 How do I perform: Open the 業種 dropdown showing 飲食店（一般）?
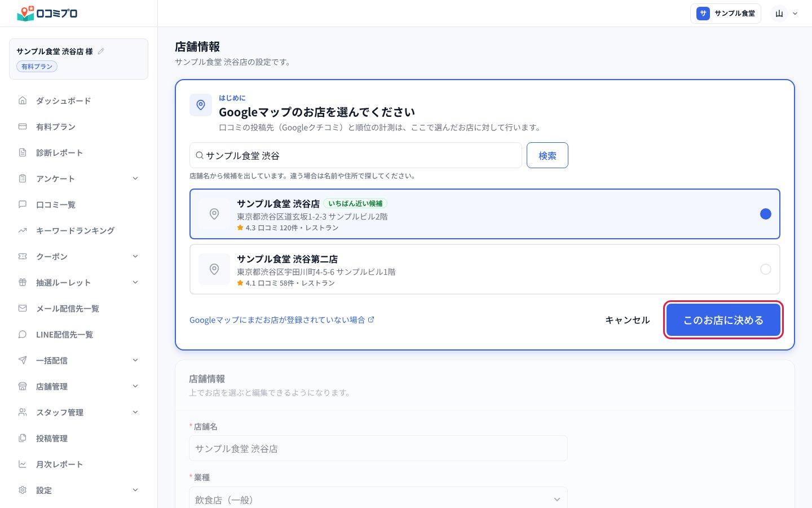[x=378, y=500]
